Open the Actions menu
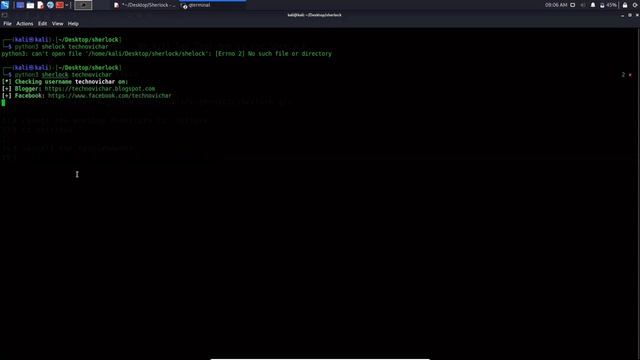 (x=24, y=24)
